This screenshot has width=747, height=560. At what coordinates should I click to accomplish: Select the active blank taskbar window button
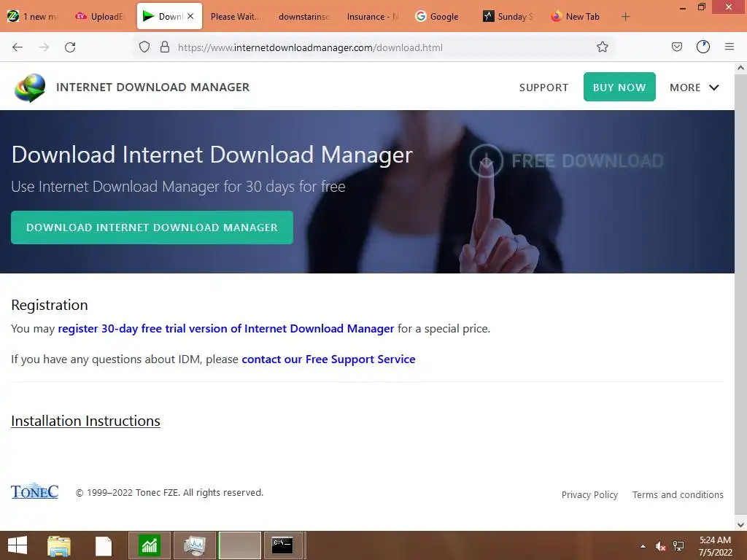click(x=239, y=545)
